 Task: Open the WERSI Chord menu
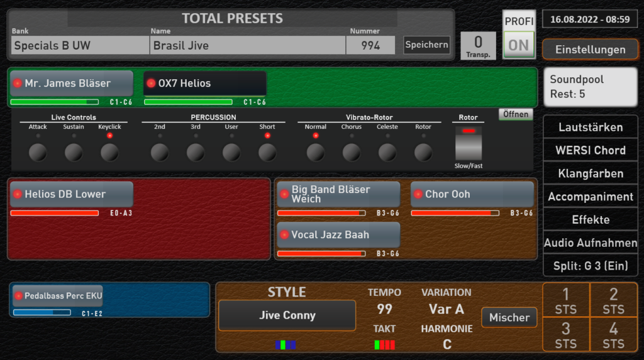(x=590, y=150)
